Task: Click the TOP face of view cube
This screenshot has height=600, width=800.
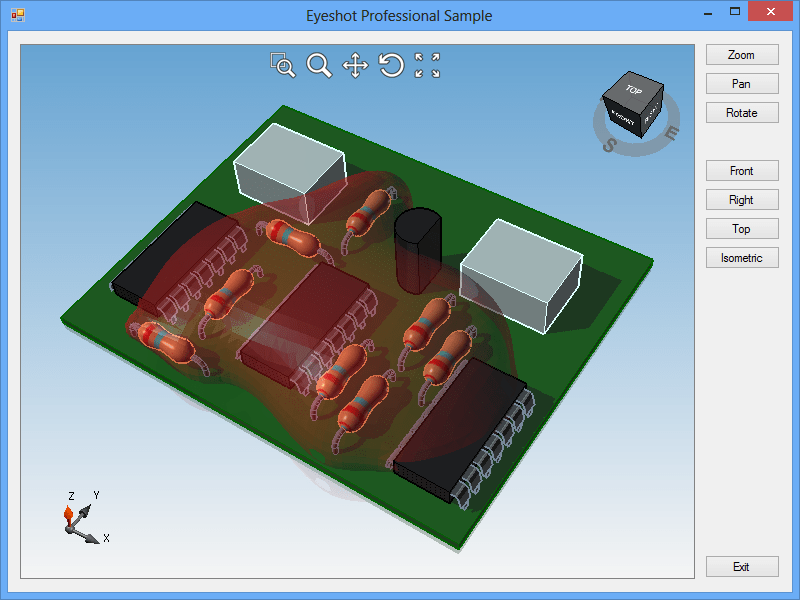Action: (x=634, y=90)
